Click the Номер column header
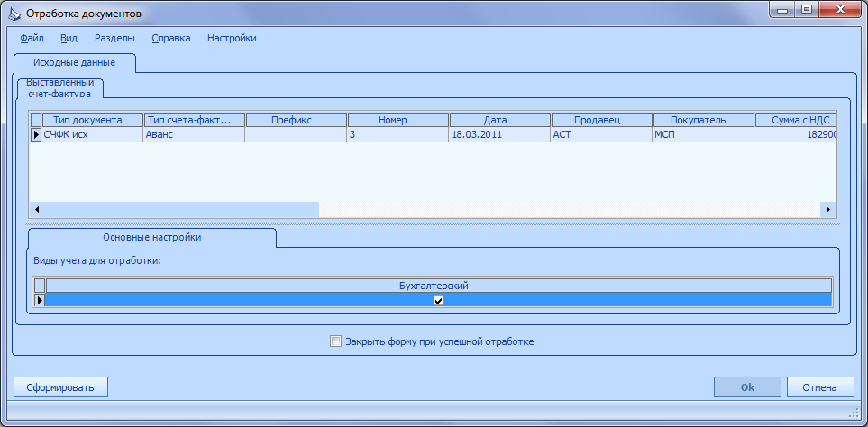This screenshot has width=868, height=427. (398, 120)
